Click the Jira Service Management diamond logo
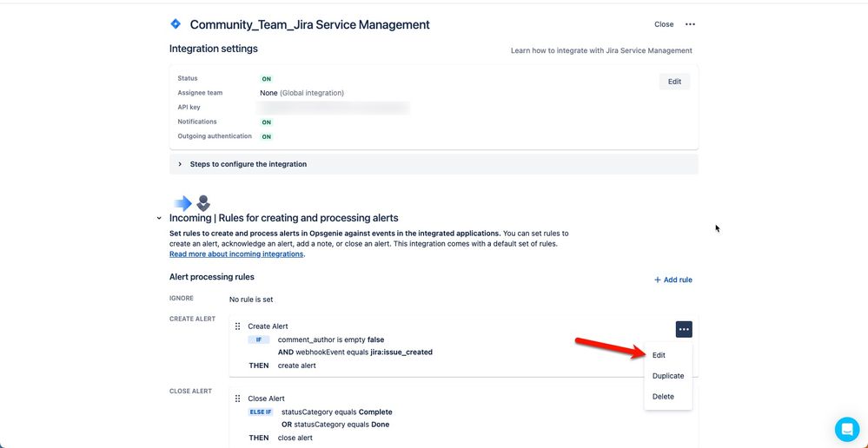The image size is (868, 448). pos(176,23)
